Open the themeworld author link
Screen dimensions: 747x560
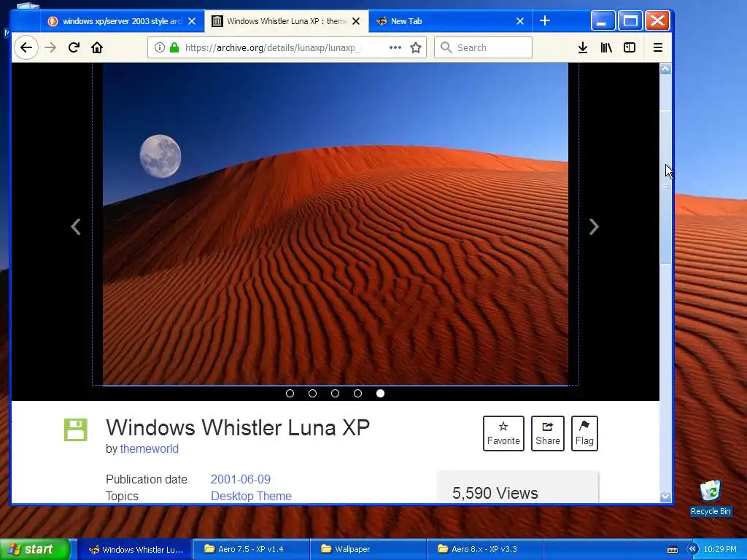tap(149, 449)
